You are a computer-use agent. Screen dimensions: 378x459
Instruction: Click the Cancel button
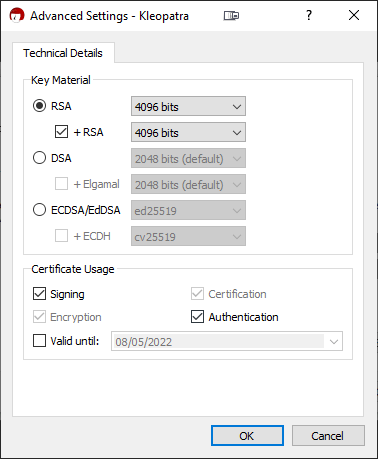coord(328,436)
